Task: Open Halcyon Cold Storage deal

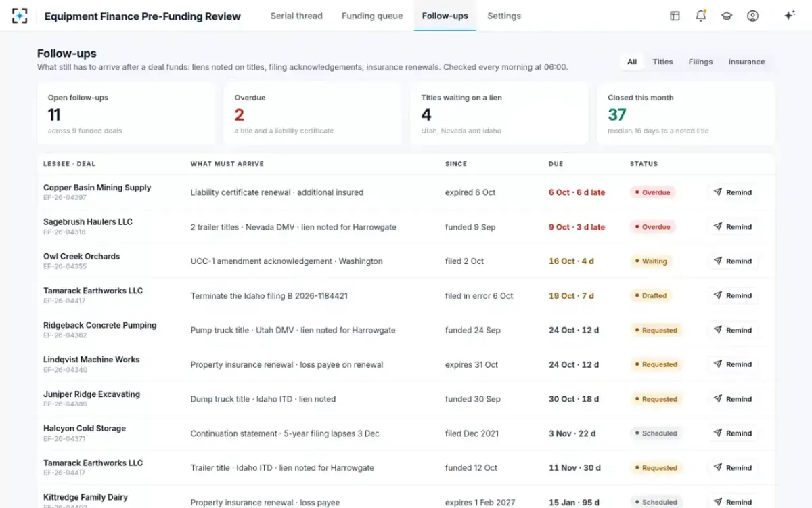Action: pyautogui.click(x=85, y=428)
